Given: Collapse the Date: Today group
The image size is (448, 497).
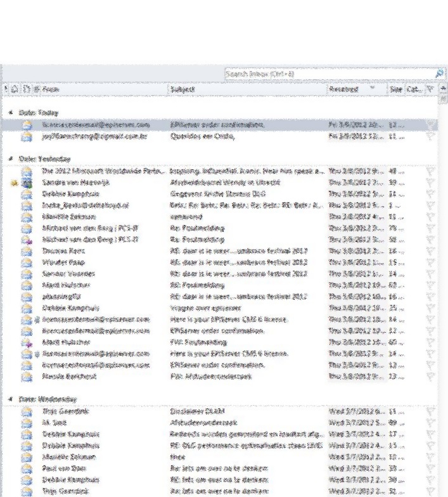Looking at the screenshot, I should tap(10, 112).
